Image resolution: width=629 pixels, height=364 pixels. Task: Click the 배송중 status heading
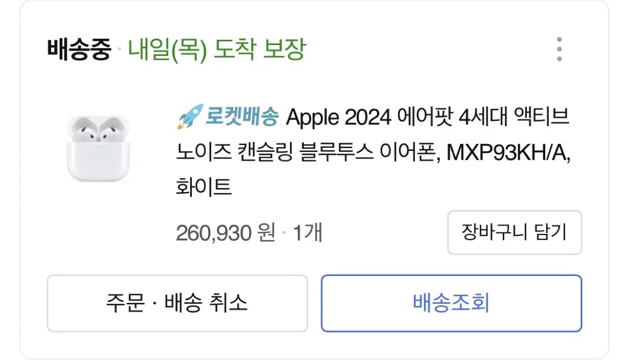coord(79,50)
